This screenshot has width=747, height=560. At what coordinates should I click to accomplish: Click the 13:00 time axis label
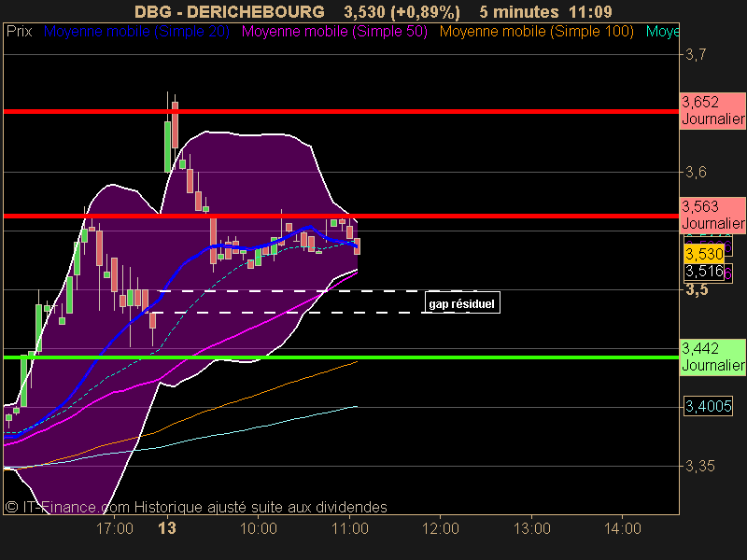[531, 528]
